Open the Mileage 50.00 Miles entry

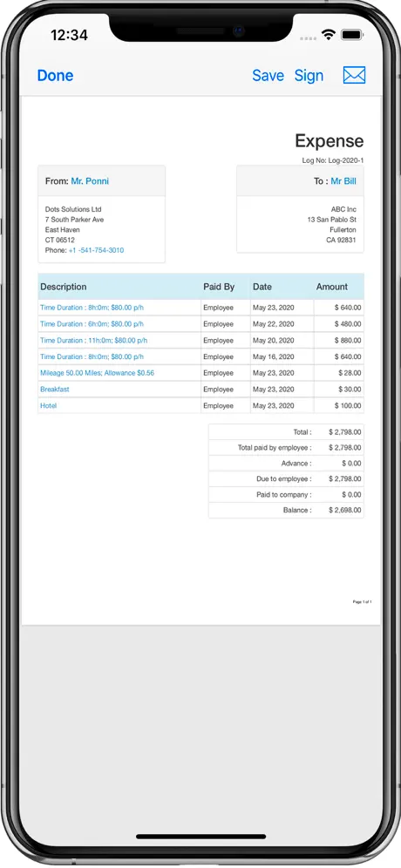97,373
